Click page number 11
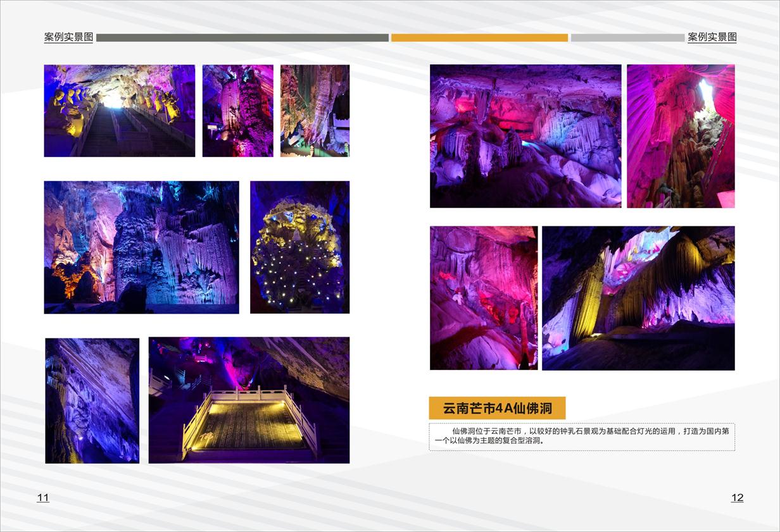The image size is (780, 532). pyautogui.click(x=43, y=498)
